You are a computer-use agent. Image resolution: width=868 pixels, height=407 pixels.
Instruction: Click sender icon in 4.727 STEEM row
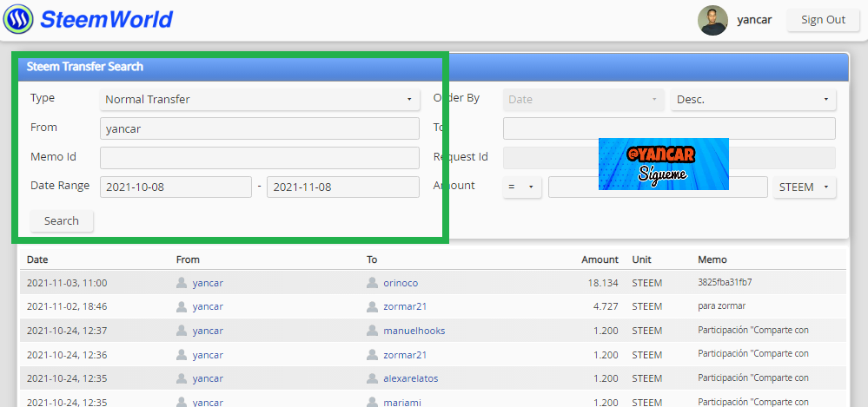tap(181, 306)
